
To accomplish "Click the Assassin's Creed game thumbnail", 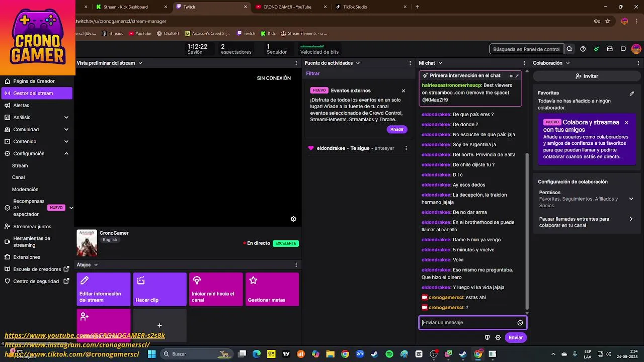I will 87,243.
